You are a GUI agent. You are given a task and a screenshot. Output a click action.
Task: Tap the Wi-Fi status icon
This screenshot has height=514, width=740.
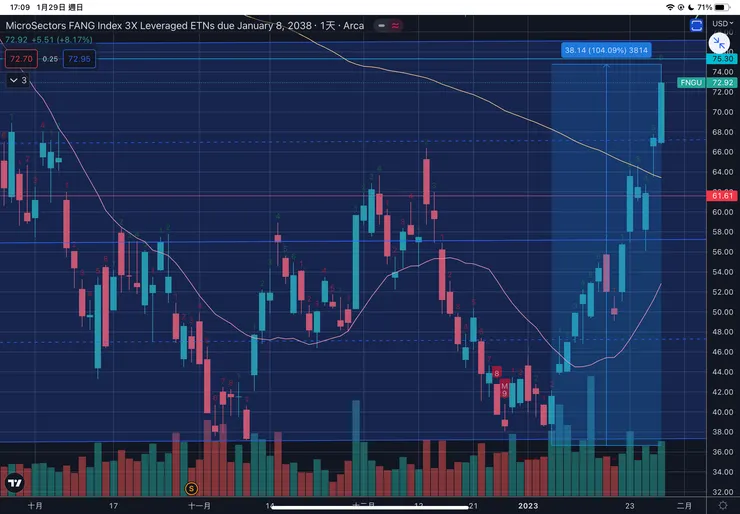(670, 7)
